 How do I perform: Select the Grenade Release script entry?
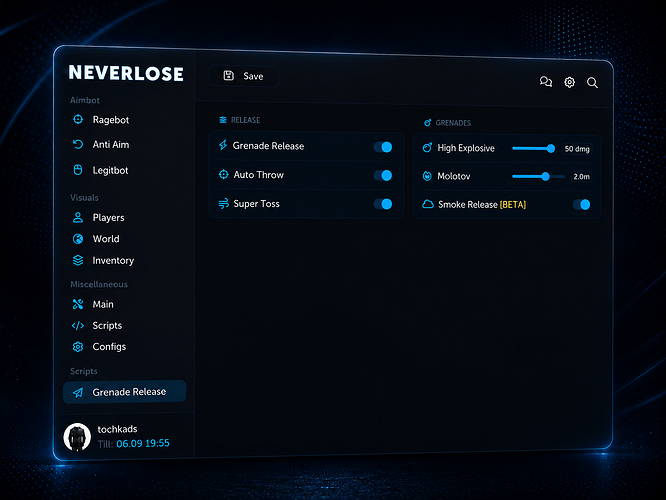point(124,391)
